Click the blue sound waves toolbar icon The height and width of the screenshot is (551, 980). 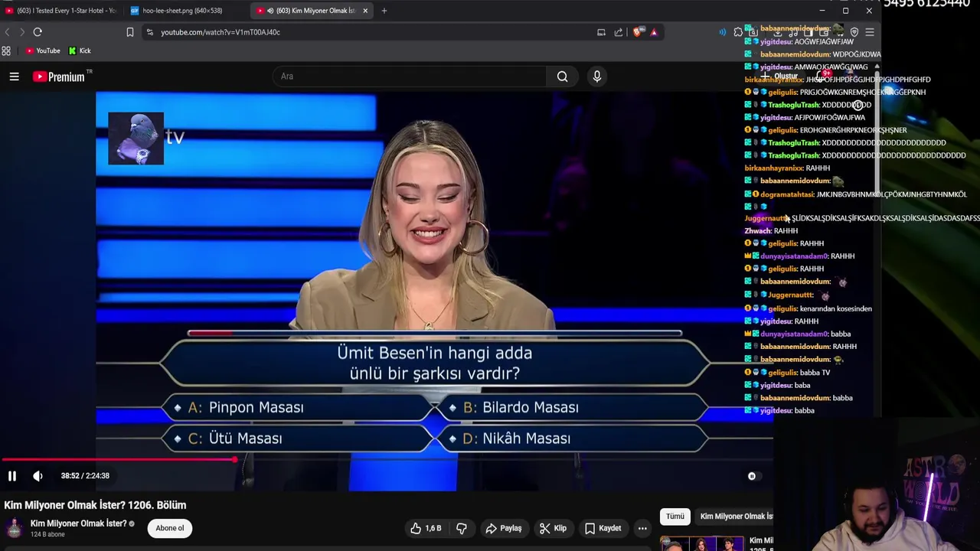pos(722,32)
